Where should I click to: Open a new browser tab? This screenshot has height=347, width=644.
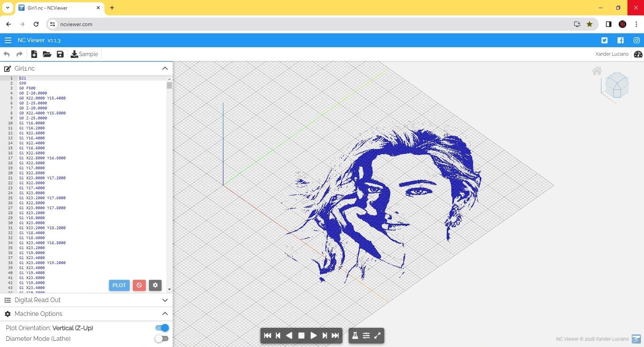[112, 8]
